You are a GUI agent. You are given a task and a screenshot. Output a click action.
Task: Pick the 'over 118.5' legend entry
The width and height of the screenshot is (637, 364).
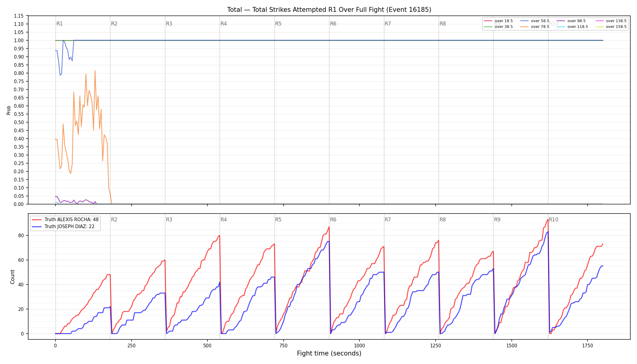click(x=572, y=27)
